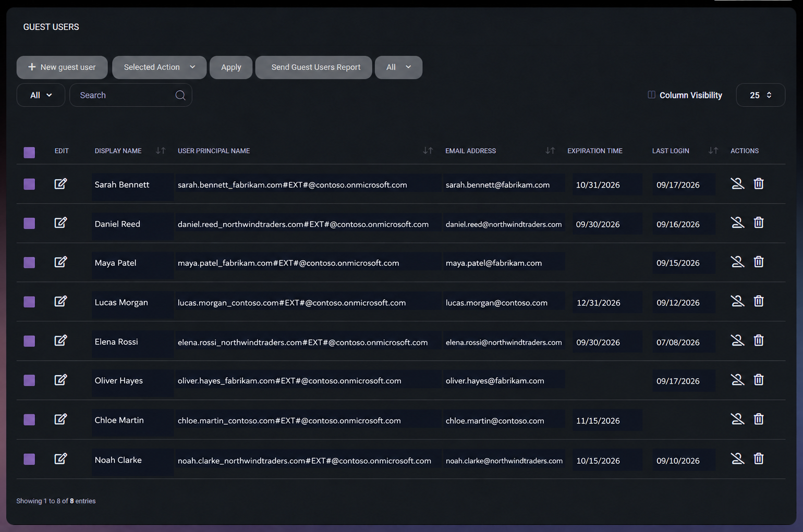Viewport: 803px width, 532px height.
Task: Edit Noah Clarke's guest user entry
Action: click(x=60, y=459)
